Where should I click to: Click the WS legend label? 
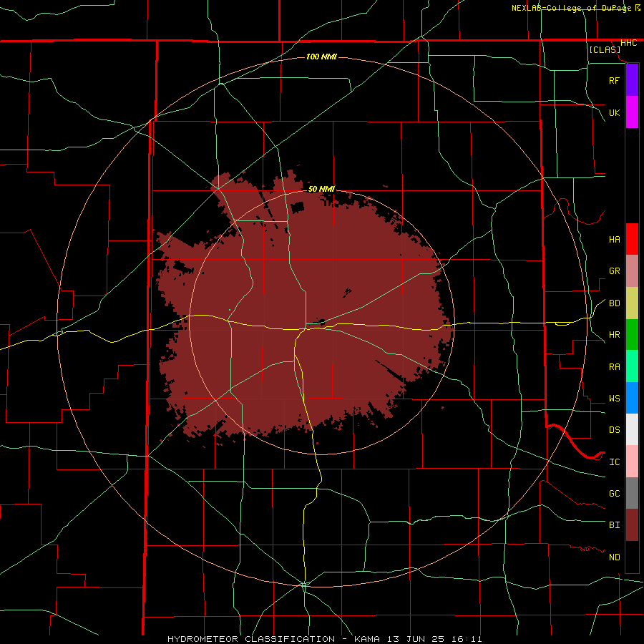614,399
